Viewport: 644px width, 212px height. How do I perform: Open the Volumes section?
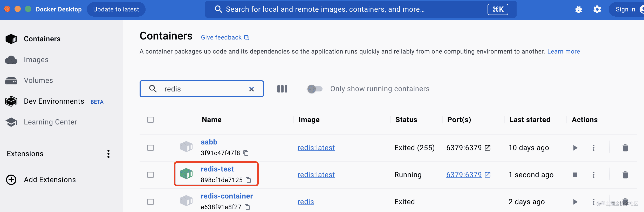[x=38, y=81]
